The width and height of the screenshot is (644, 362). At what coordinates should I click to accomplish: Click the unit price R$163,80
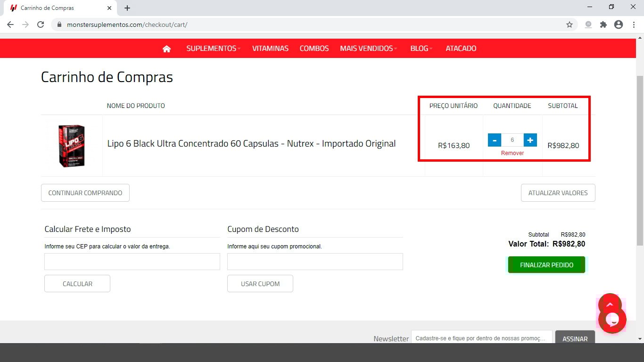coord(454,146)
